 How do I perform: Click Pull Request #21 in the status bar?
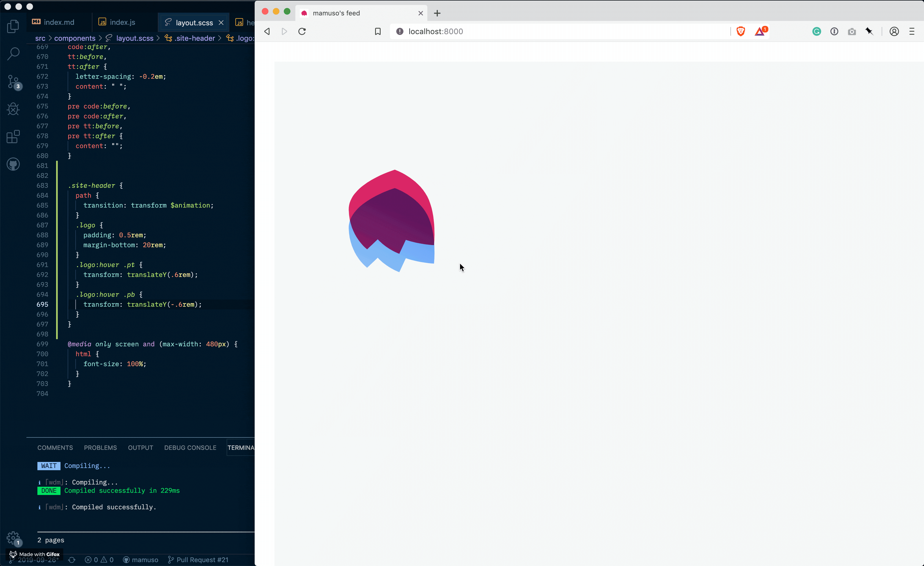coord(202,560)
